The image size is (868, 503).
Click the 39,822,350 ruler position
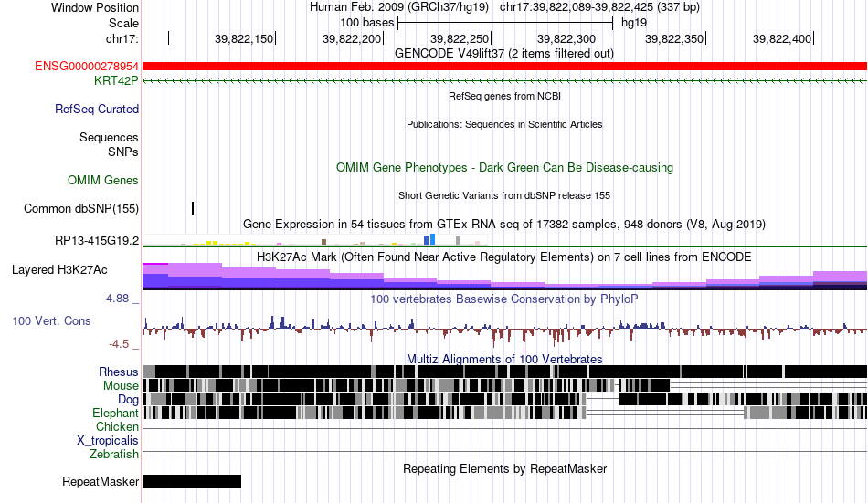[x=674, y=38]
